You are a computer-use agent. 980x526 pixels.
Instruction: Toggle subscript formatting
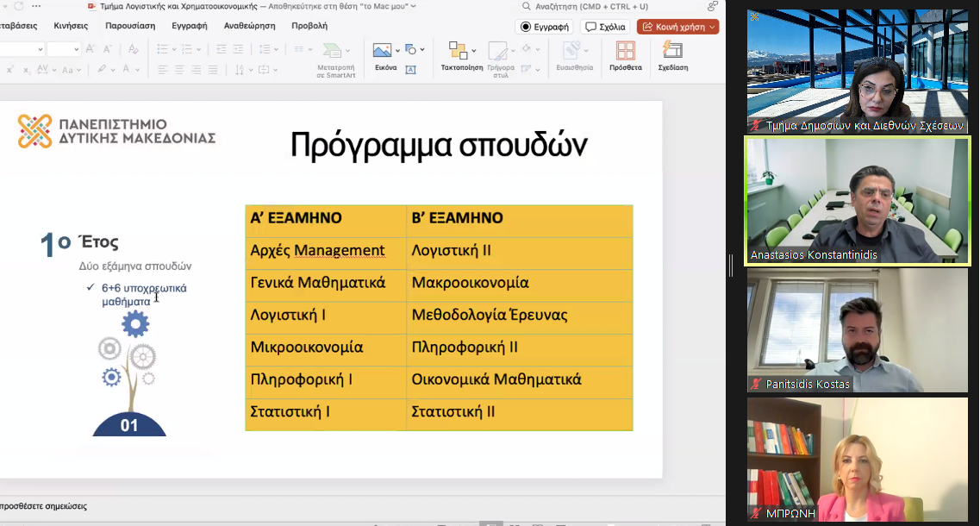(26, 70)
